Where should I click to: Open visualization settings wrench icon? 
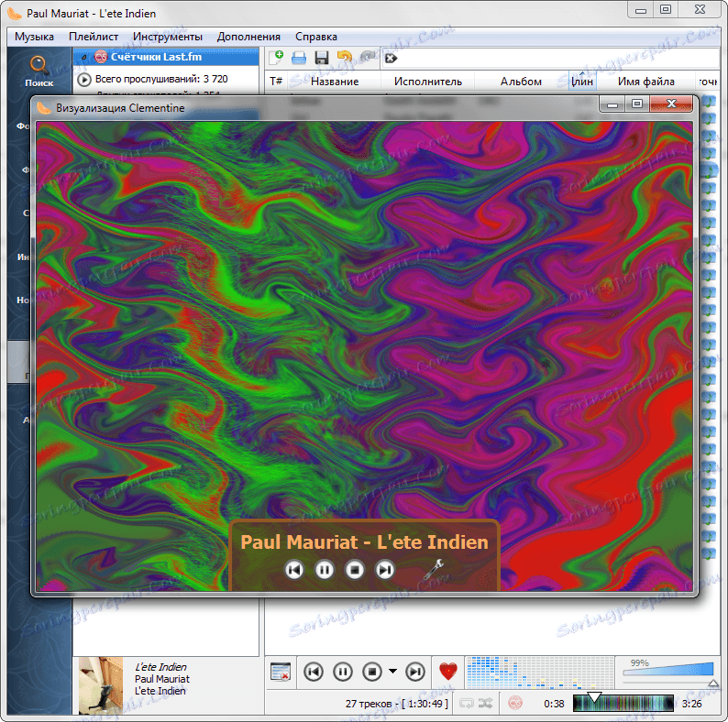point(436,569)
